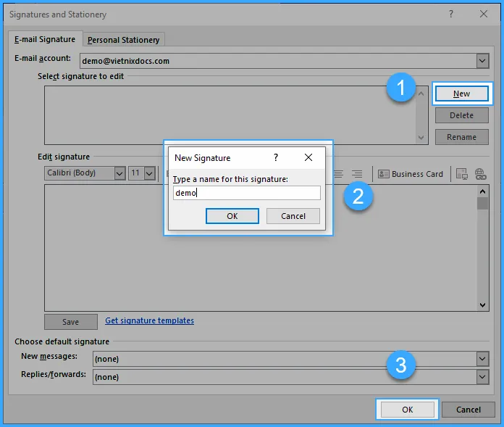The image size is (504, 427).
Task: Open the Get signature templates link
Action: [x=149, y=320]
